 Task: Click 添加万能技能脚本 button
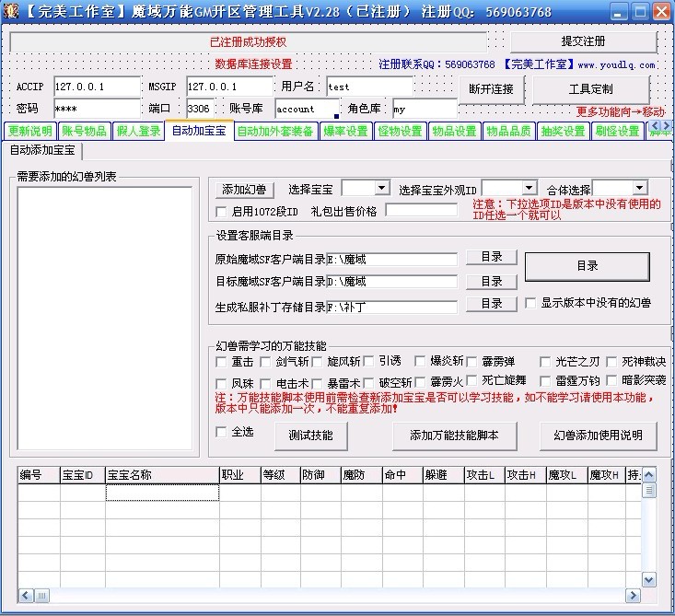point(454,436)
